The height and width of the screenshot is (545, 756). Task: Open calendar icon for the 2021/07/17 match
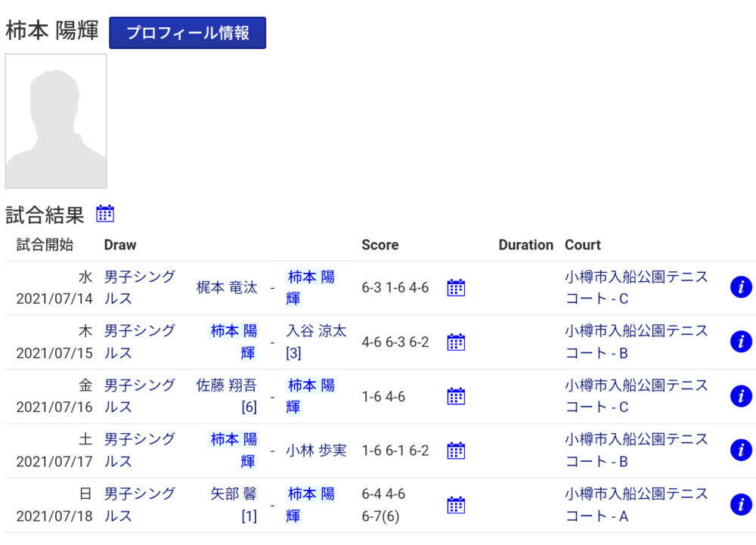coord(456,451)
